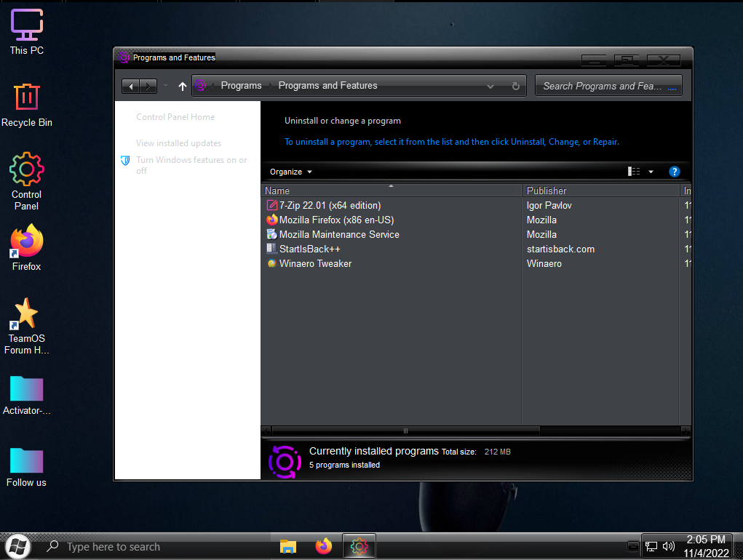743x560 pixels.
Task: Click the startisback.com publisher cell
Action: pyautogui.click(x=560, y=249)
